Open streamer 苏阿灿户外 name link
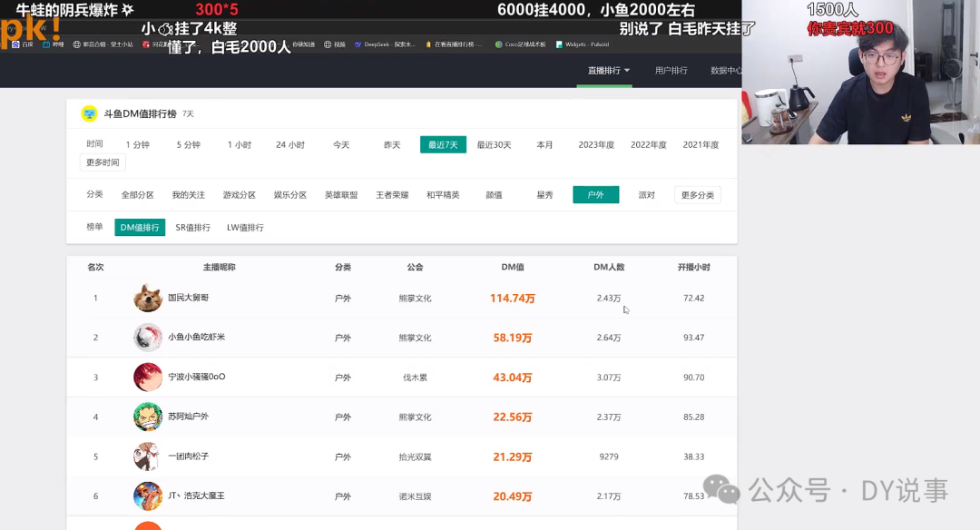 [188, 417]
